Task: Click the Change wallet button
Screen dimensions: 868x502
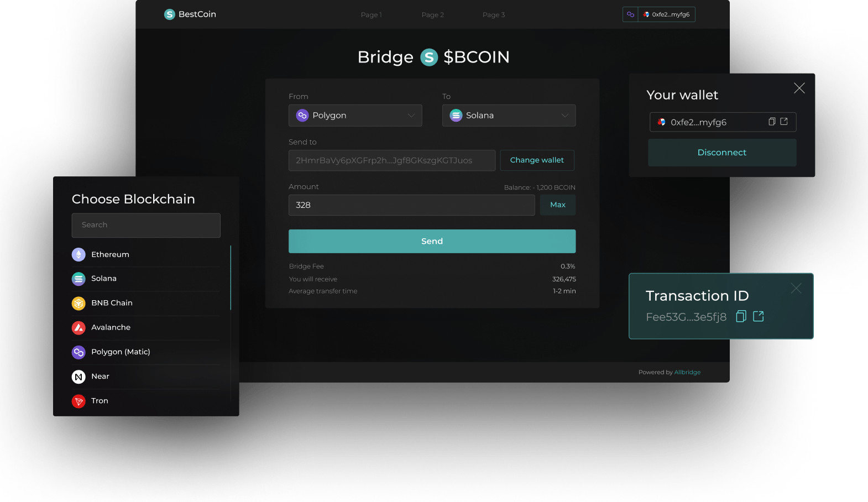Action: [x=537, y=160]
